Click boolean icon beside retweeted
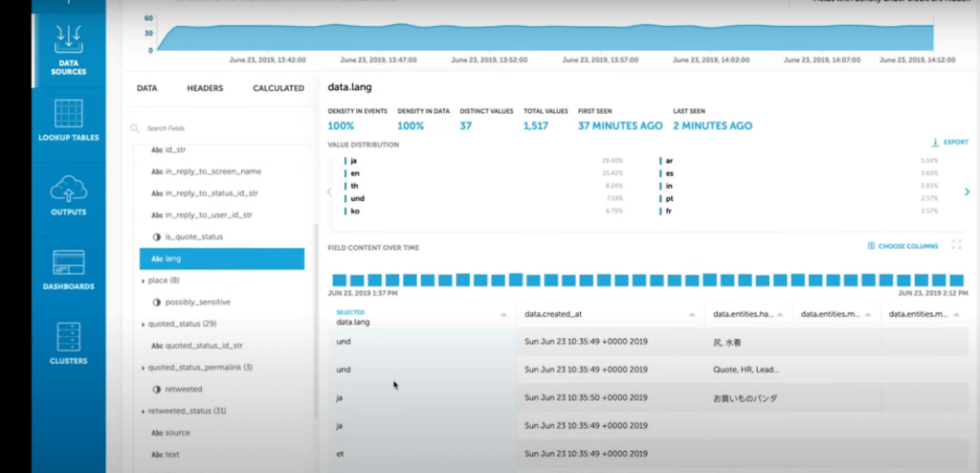 click(157, 389)
